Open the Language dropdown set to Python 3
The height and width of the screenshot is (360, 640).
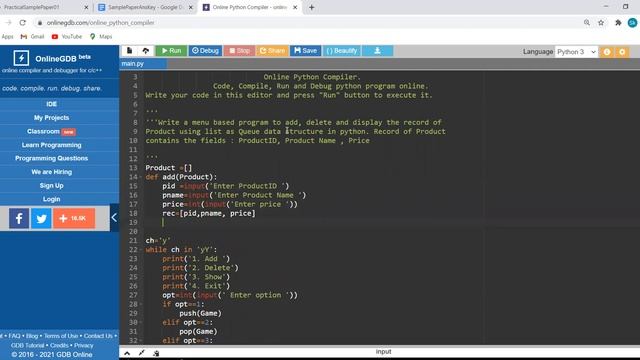coord(576,52)
